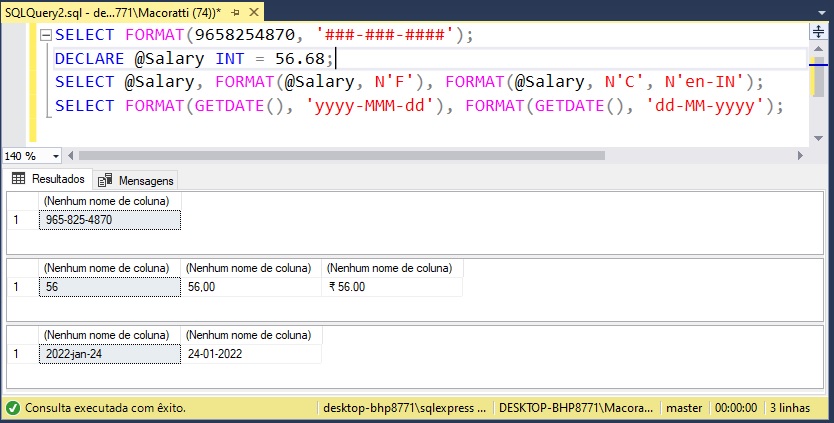Open the document tab list dropdown arrow
The image size is (834, 423).
point(822,12)
